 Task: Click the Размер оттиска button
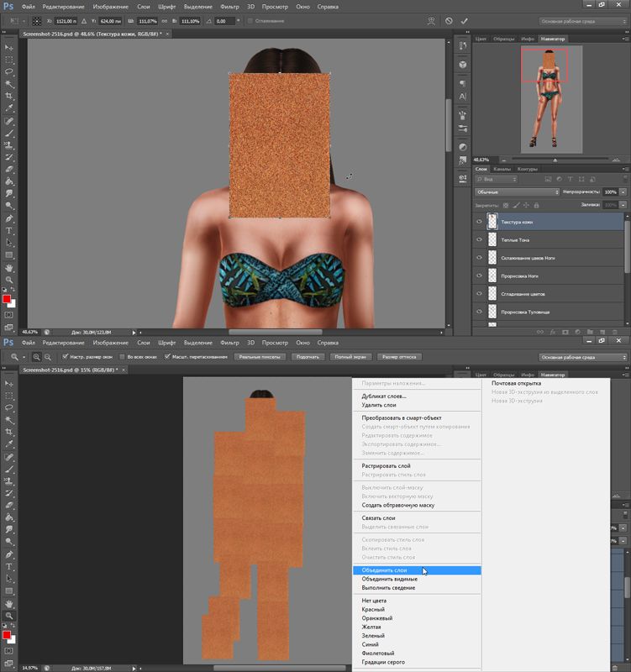click(399, 357)
